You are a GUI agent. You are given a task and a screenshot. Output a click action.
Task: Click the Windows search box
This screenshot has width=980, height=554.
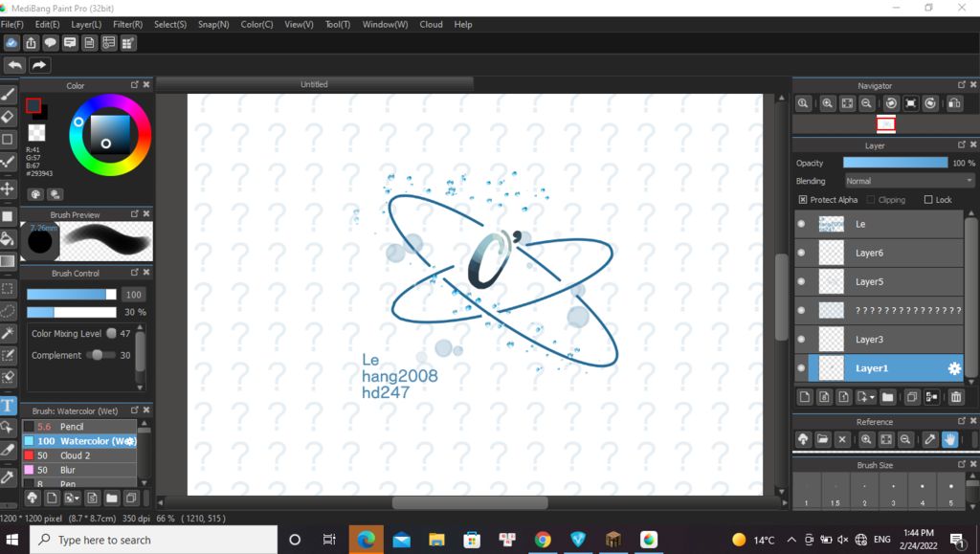click(154, 540)
